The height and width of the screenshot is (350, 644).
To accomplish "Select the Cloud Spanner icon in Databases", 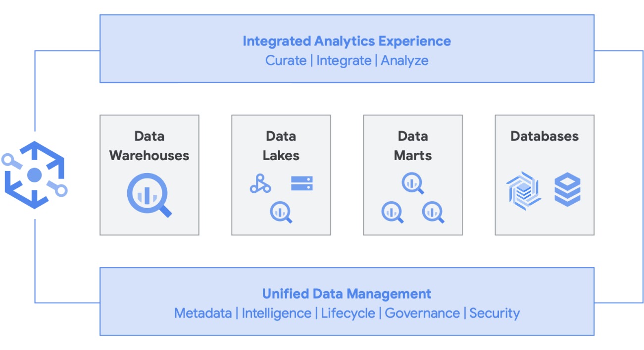I will [523, 191].
